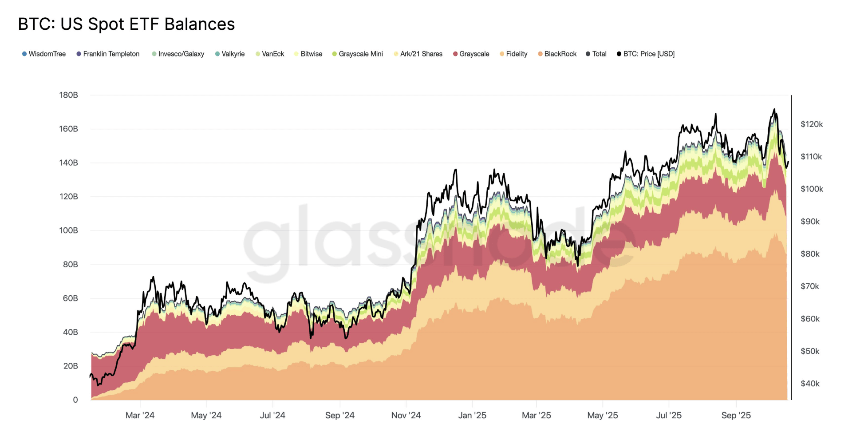Image resolution: width=868 pixels, height=444 pixels.
Task: Toggle VanEck series in legend
Action: tap(270, 54)
